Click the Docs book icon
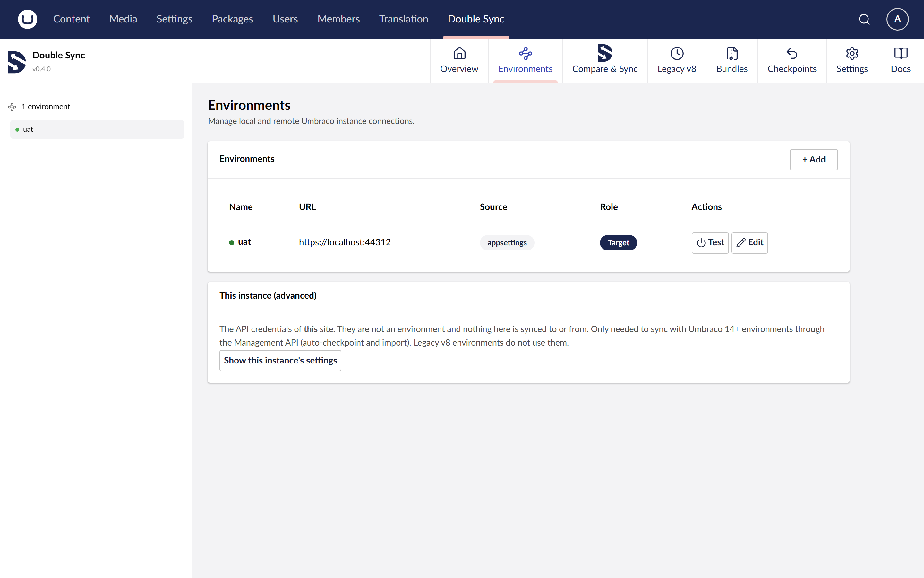This screenshot has height=578, width=924. click(x=901, y=54)
